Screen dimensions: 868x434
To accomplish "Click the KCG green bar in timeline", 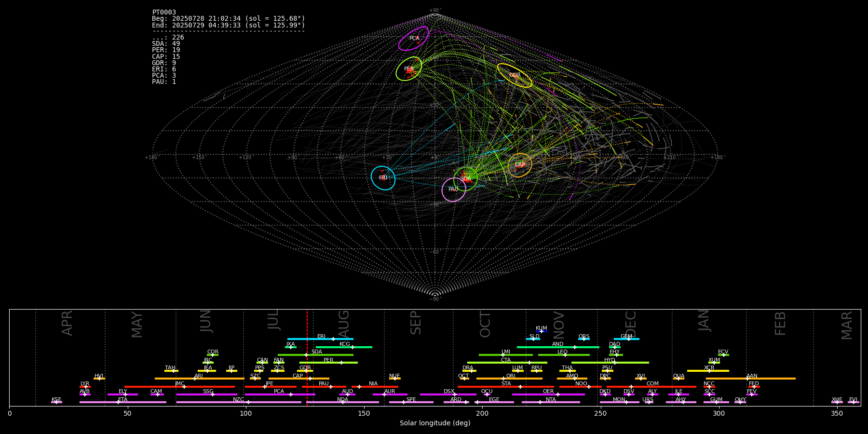I will coord(344,347).
